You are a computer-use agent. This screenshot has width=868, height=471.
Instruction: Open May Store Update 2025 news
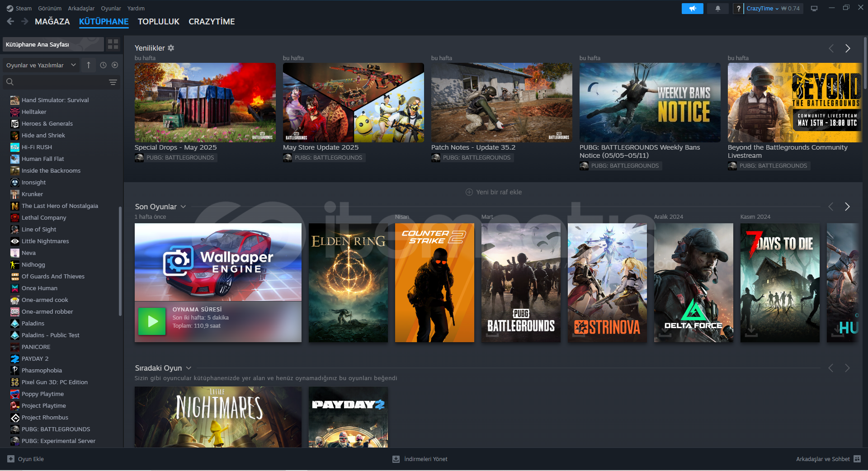point(354,103)
